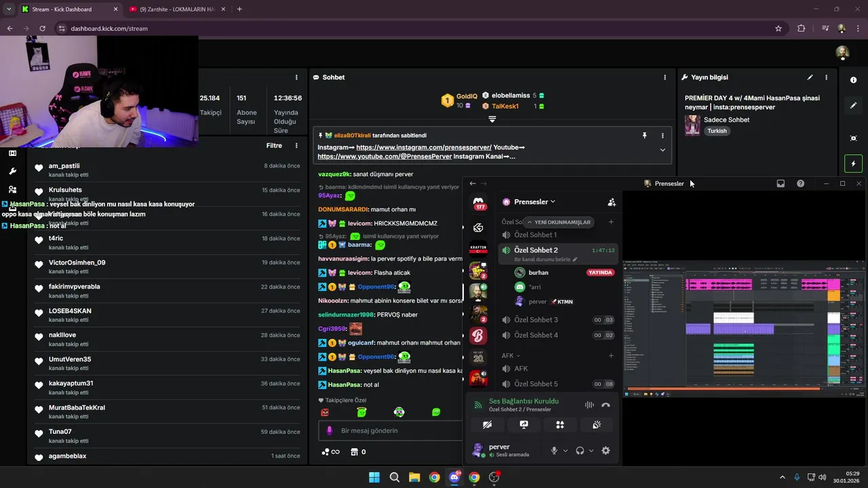
Task: Open the pink B server icon
Action: 479,335
